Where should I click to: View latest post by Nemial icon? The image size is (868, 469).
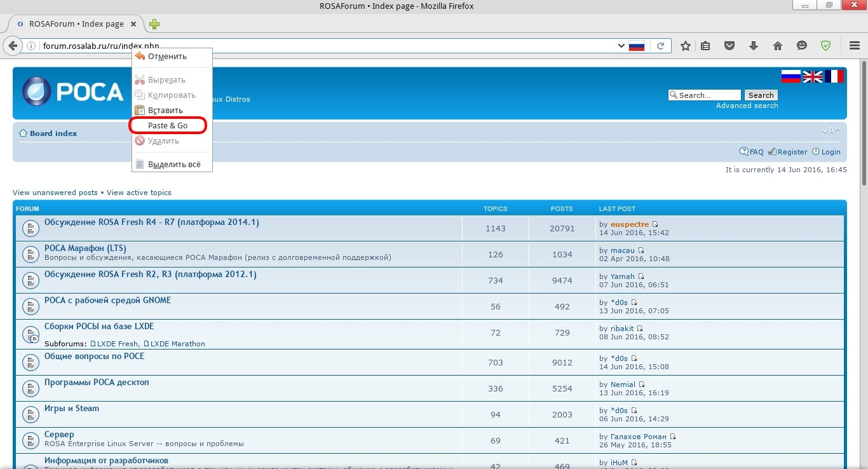pyautogui.click(x=642, y=384)
